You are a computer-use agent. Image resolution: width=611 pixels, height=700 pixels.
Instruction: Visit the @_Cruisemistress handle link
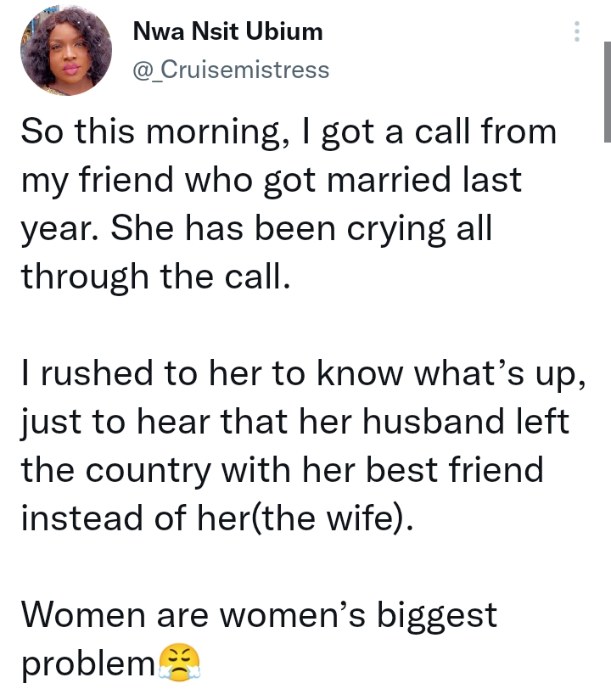tap(231, 70)
